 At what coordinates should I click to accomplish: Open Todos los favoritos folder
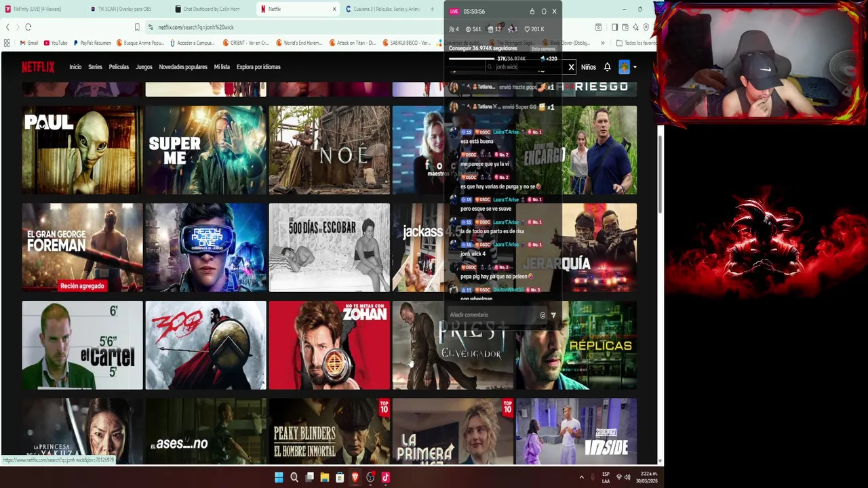[636, 43]
